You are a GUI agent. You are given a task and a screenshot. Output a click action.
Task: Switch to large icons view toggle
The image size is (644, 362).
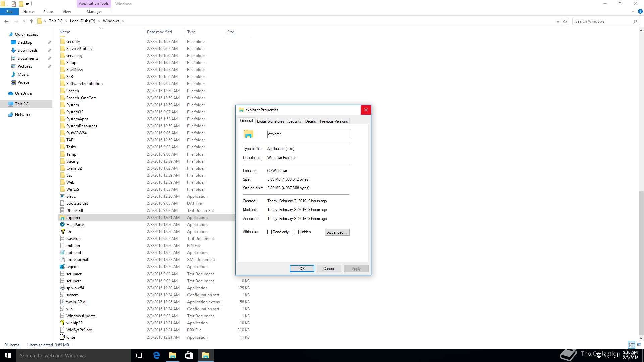click(x=639, y=345)
